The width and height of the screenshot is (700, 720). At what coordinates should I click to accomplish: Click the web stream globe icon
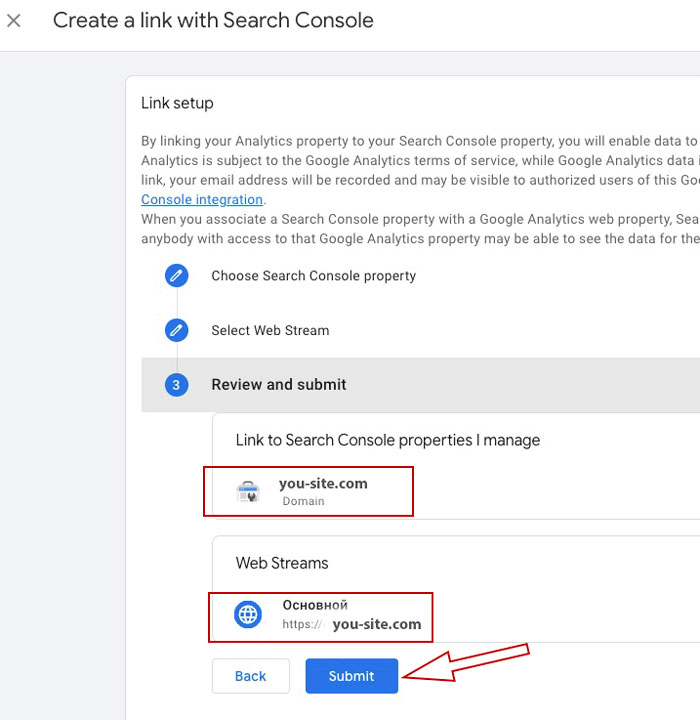point(248,614)
